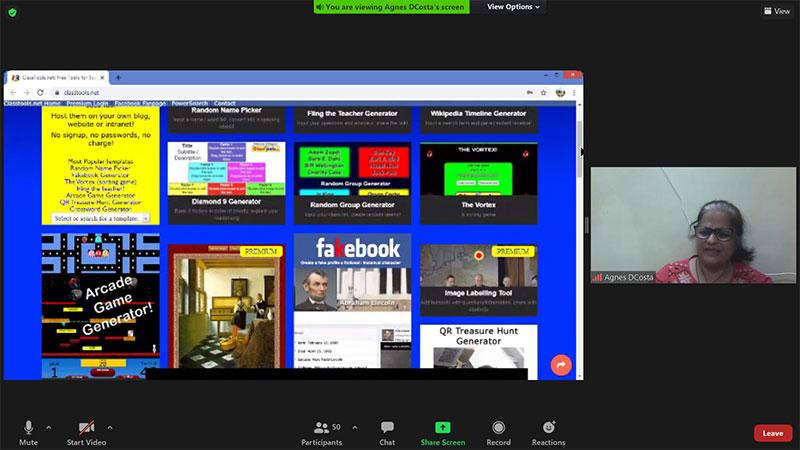The height and width of the screenshot is (450, 800).
Task: Bookmark page with the star icon
Action: [543, 92]
